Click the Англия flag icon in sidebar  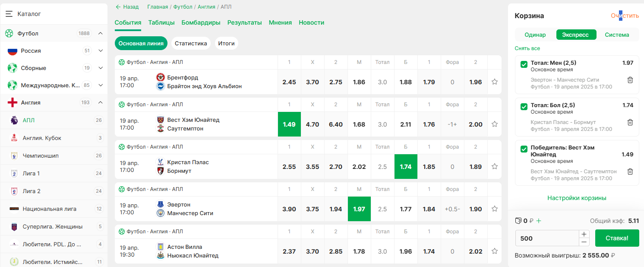tap(12, 102)
